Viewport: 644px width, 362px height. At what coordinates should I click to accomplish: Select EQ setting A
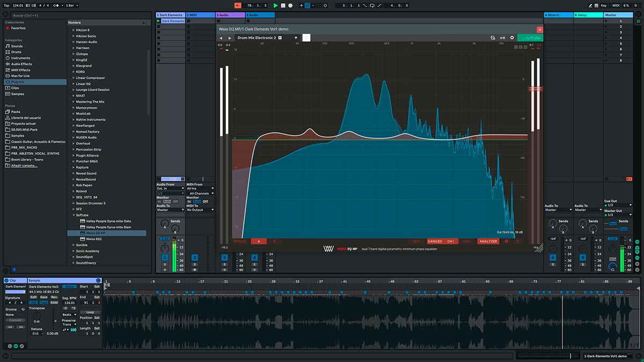pyautogui.click(x=259, y=241)
